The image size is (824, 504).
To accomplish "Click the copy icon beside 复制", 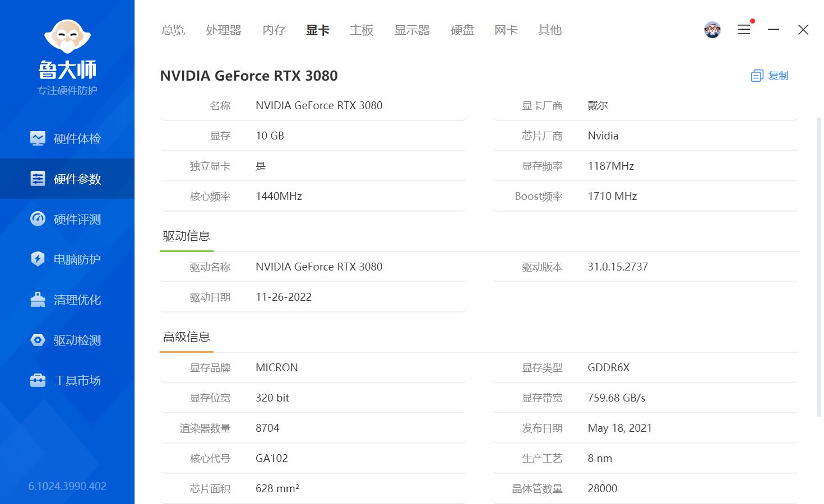I will pos(757,76).
